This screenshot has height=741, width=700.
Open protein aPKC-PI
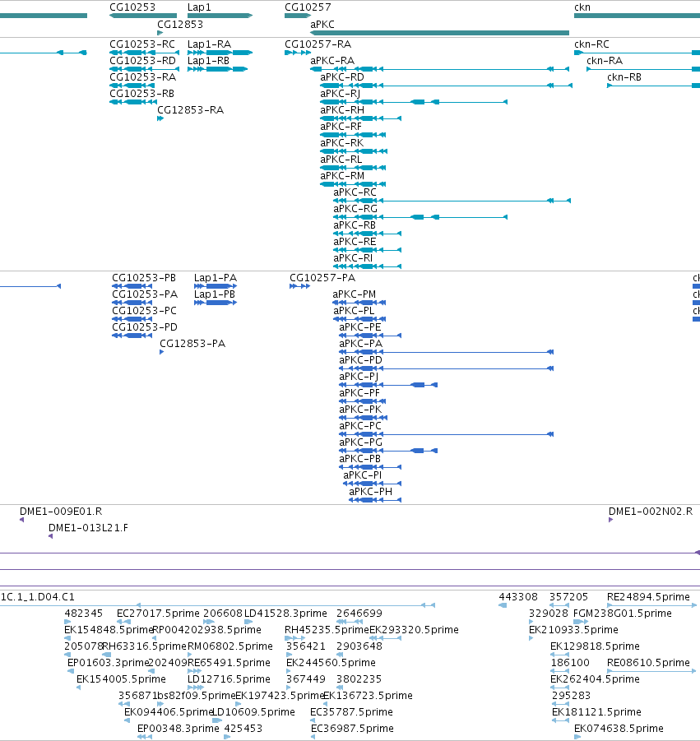(373, 484)
